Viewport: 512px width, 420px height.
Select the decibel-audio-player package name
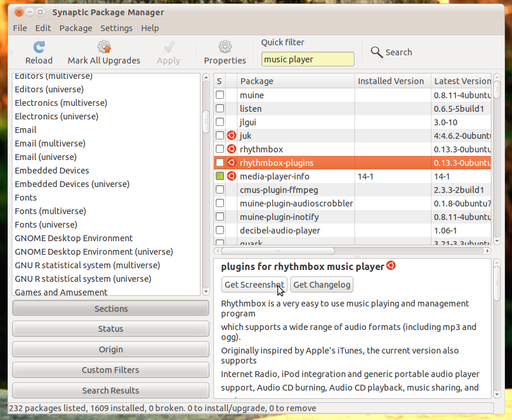click(280, 231)
